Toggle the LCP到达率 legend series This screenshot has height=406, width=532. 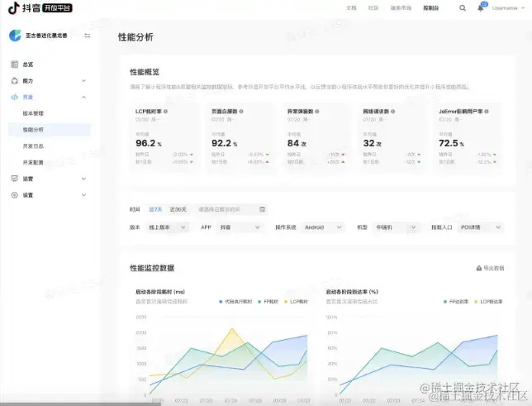point(488,301)
